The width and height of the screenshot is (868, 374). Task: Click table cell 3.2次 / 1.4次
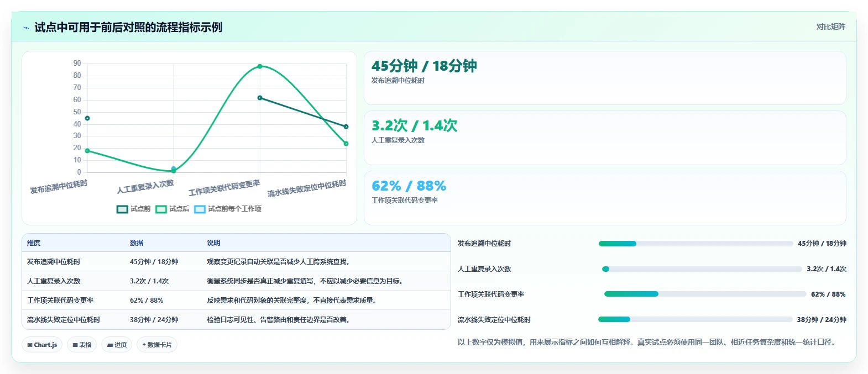pos(149,281)
